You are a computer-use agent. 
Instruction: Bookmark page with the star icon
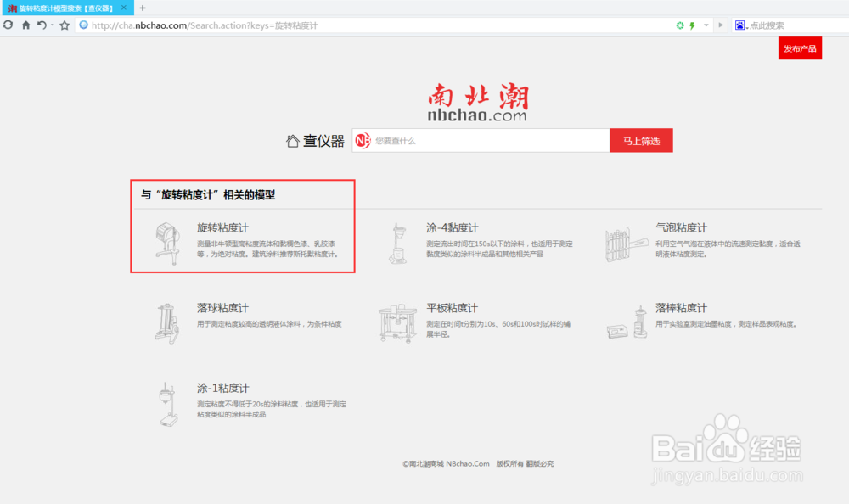[65, 25]
